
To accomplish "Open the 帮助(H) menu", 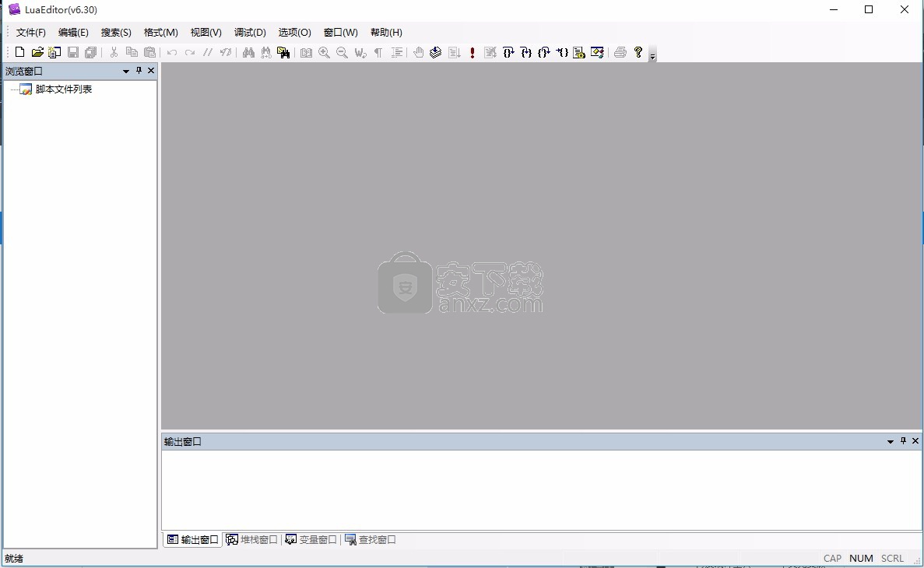I will 386,33.
